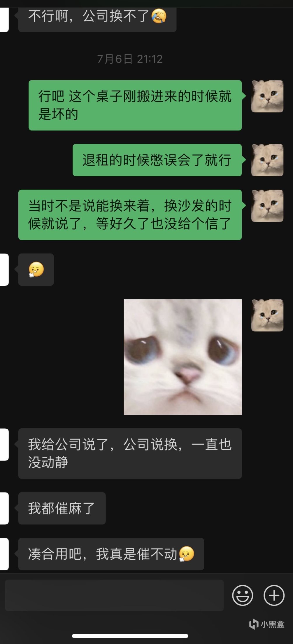Tap the '7月6日 21:12' timestamp
The image size is (293, 644).
pyautogui.click(x=130, y=59)
